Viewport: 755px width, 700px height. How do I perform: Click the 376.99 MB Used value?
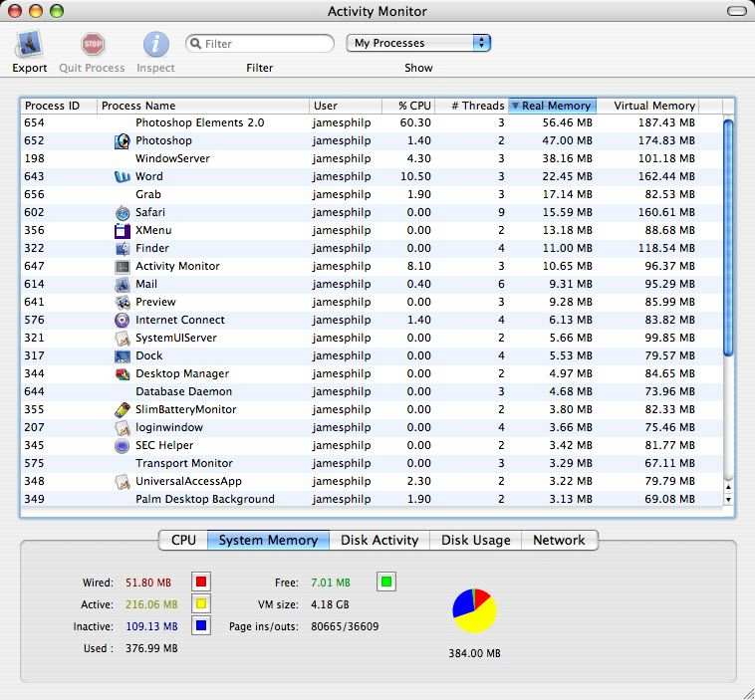click(x=151, y=648)
